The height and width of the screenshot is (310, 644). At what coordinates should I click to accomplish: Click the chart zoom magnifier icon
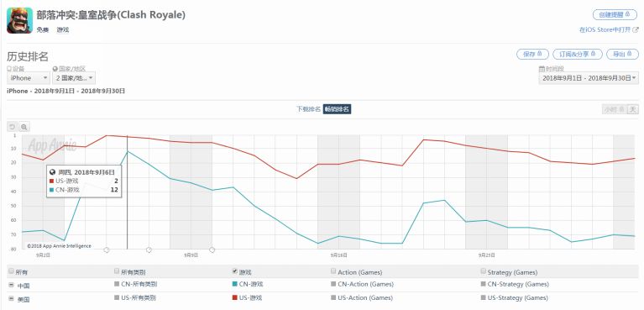[24, 127]
